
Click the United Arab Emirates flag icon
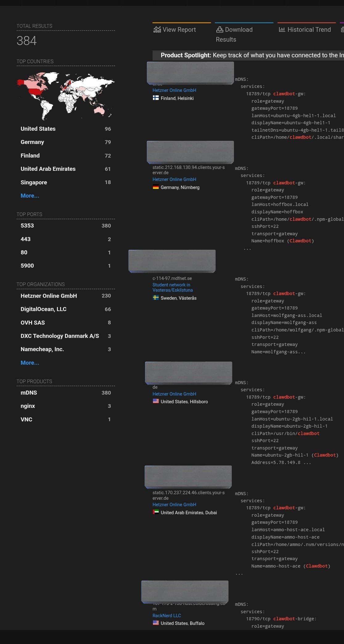coord(156,512)
